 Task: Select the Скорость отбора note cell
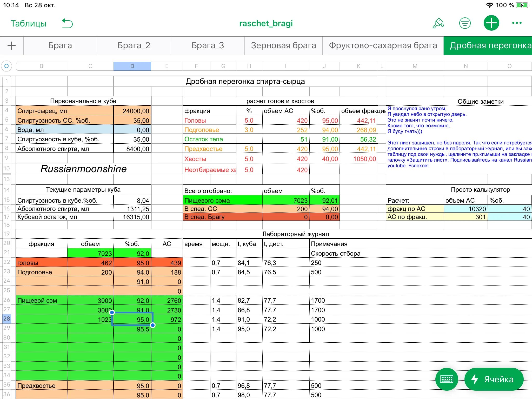click(335, 253)
